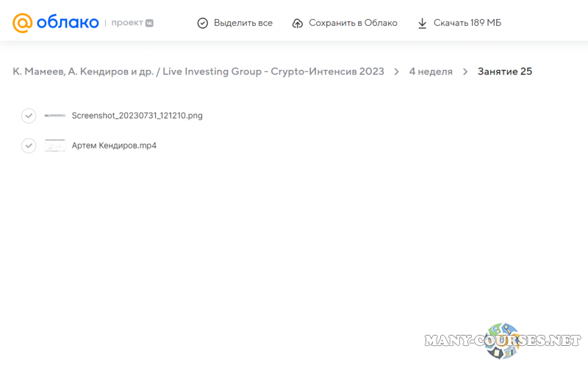The image size is (588, 365).
Task: Open the Live Investing Group root breadcrumb
Action: (198, 71)
